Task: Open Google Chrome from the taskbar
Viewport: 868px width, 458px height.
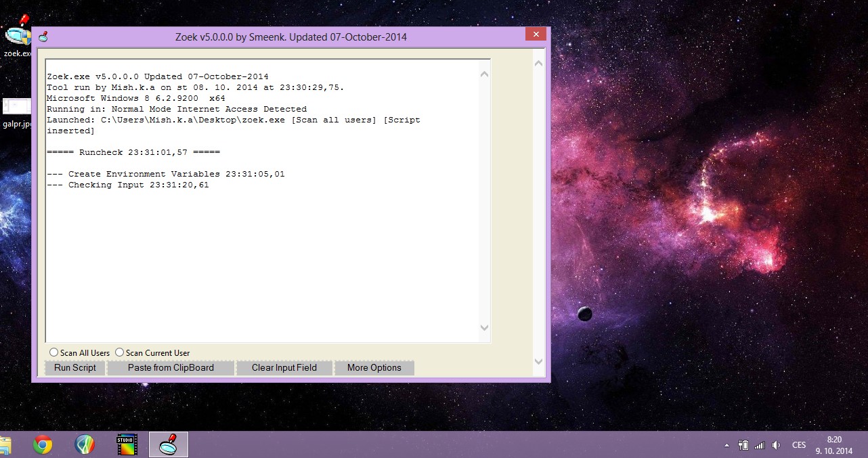Action: click(x=43, y=444)
